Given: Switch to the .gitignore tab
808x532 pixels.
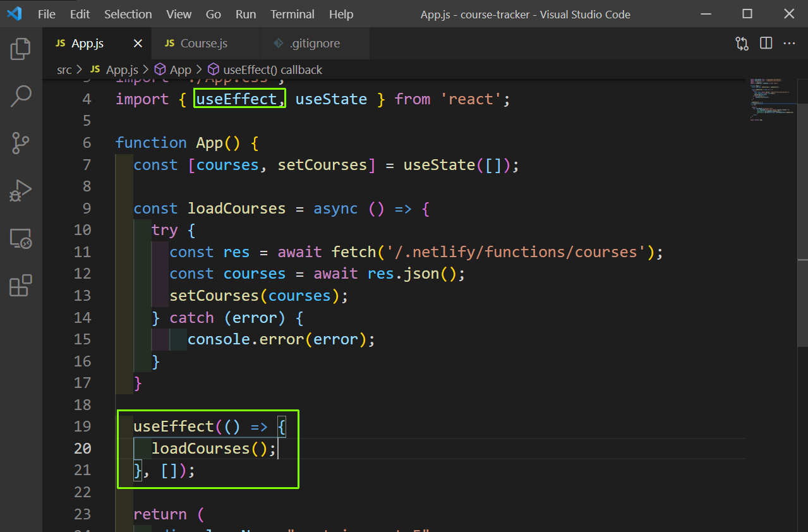Looking at the screenshot, I should (314, 44).
